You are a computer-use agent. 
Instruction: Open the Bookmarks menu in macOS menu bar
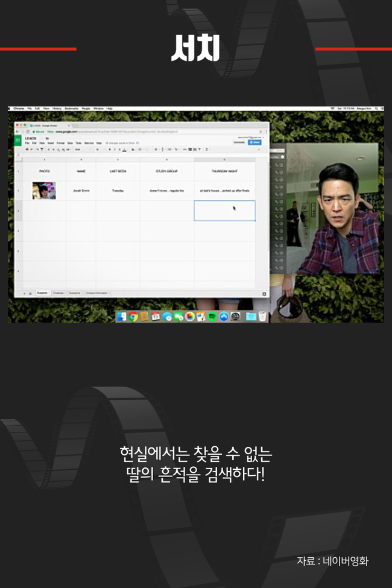pos(71,109)
